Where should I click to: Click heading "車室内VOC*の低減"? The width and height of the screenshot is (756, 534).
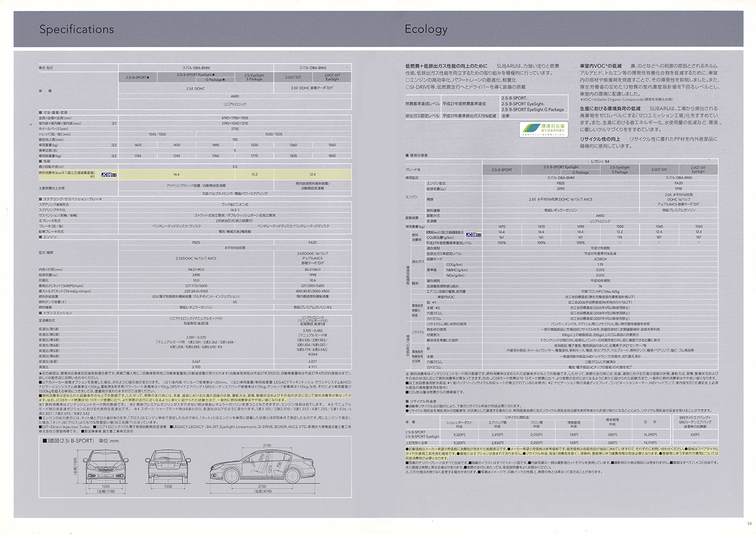click(x=601, y=66)
